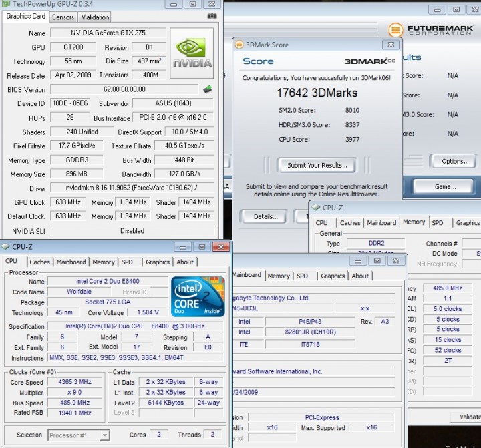Click the Bus Speed 485.0 MHz value
The image size is (481, 448).
(75, 403)
